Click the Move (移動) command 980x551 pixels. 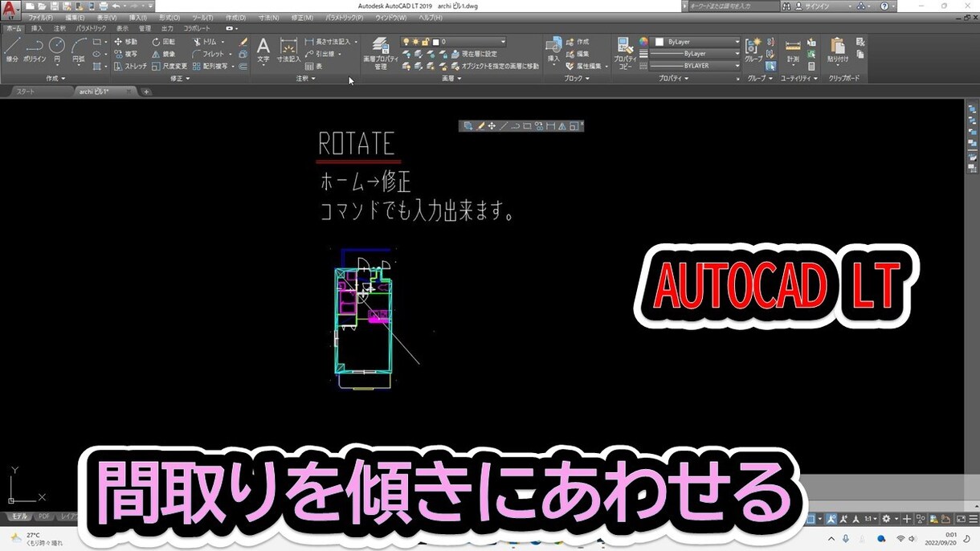point(125,42)
